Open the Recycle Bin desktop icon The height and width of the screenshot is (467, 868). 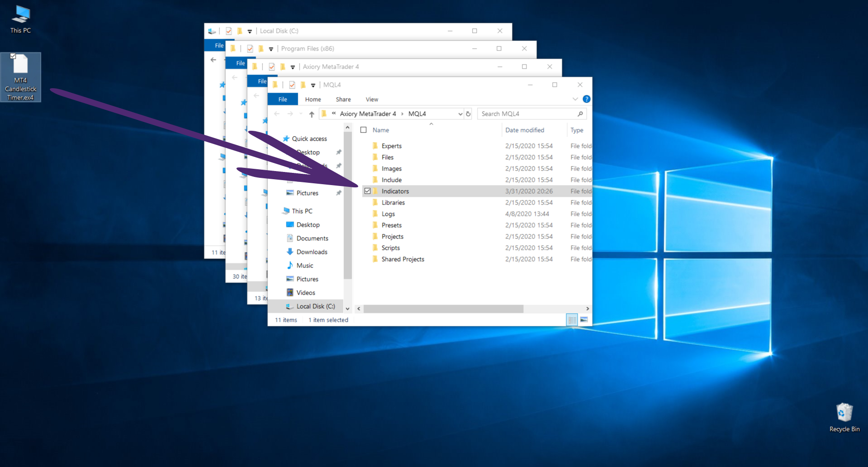(844, 418)
